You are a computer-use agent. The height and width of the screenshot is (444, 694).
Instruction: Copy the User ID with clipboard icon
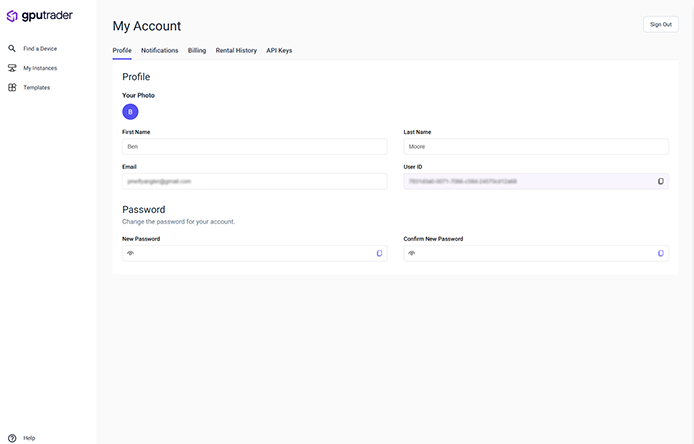click(660, 181)
